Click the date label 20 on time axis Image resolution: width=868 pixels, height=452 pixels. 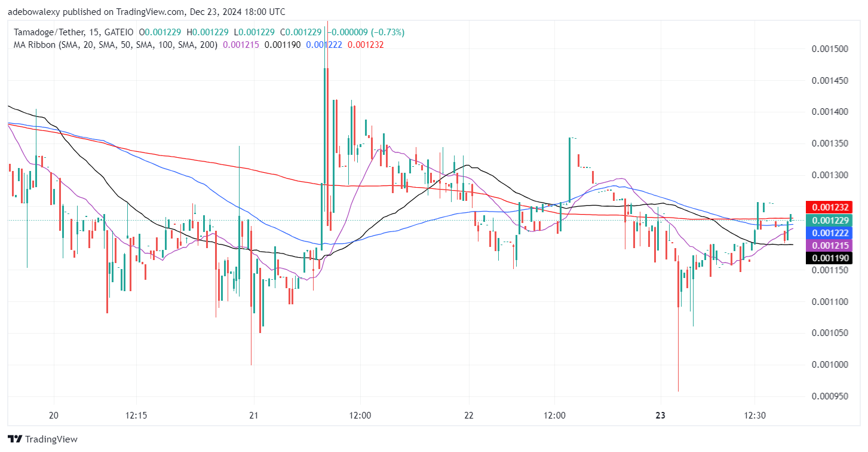[x=54, y=415]
